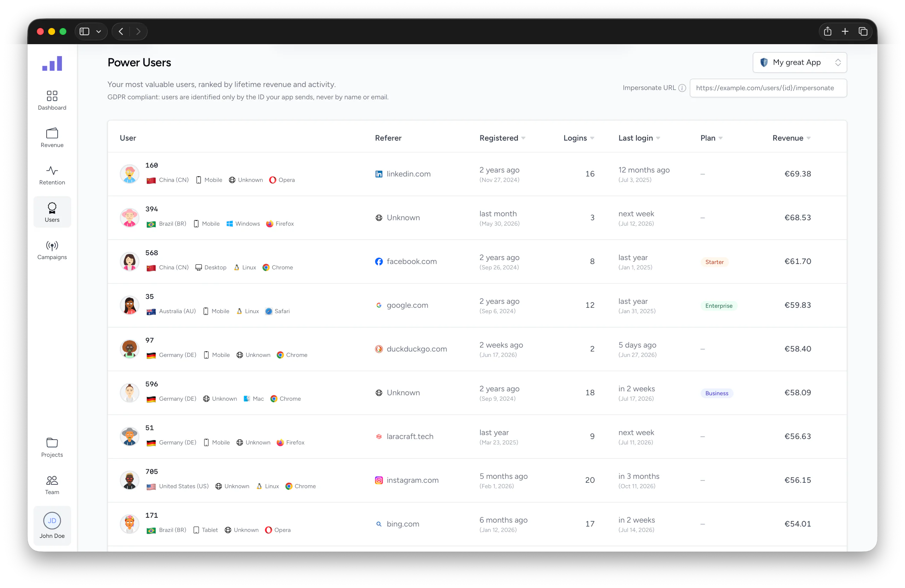Go back with the browser back arrow
905x588 pixels.
coord(121,31)
